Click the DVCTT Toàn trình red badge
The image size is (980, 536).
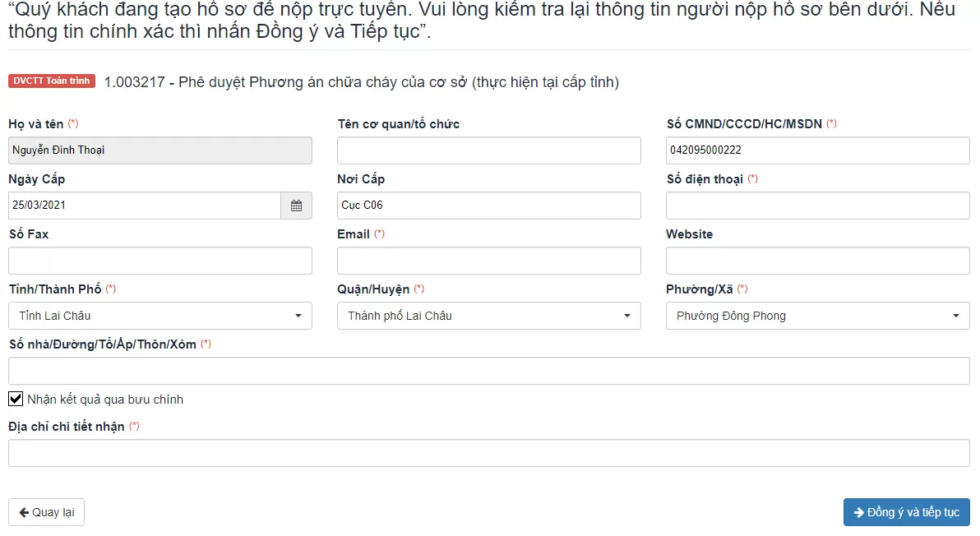click(x=52, y=81)
